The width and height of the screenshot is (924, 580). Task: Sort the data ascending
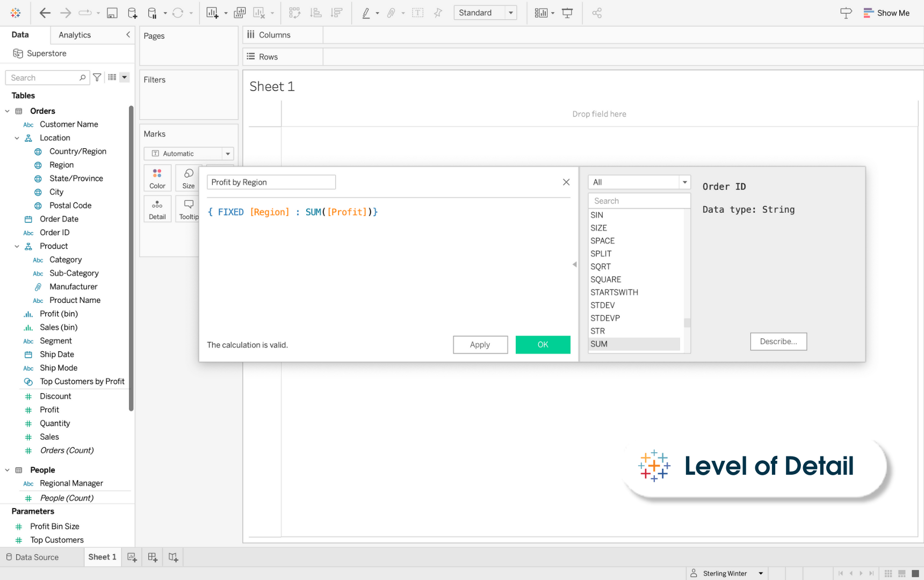point(316,12)
